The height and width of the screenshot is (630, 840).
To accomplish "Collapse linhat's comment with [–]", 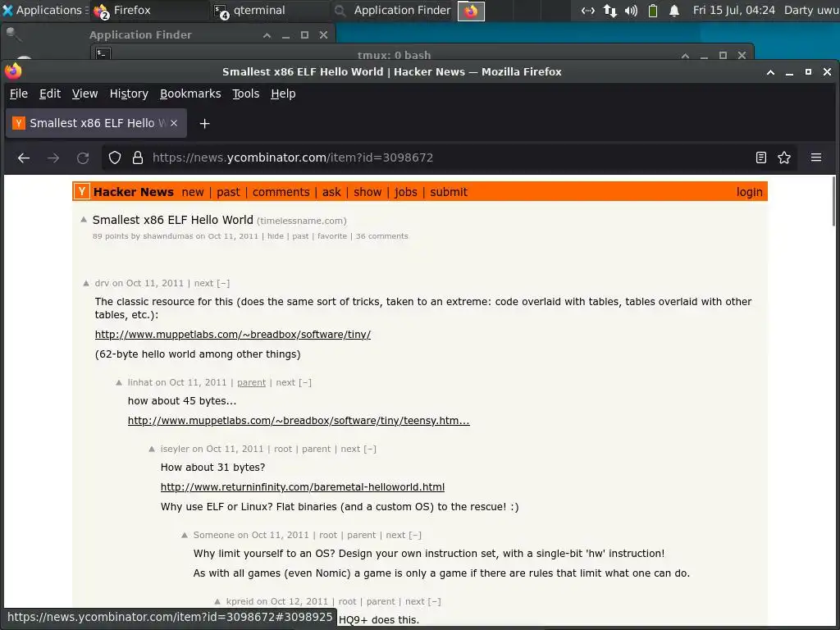I will coord(305,382).
